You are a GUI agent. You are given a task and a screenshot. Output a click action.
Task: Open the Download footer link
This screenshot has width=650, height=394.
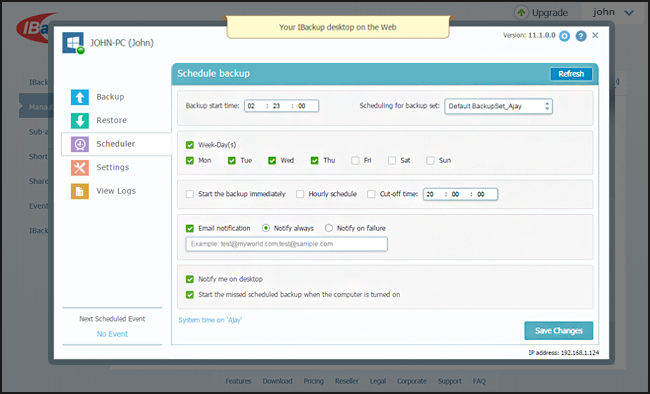coord(277,381)
